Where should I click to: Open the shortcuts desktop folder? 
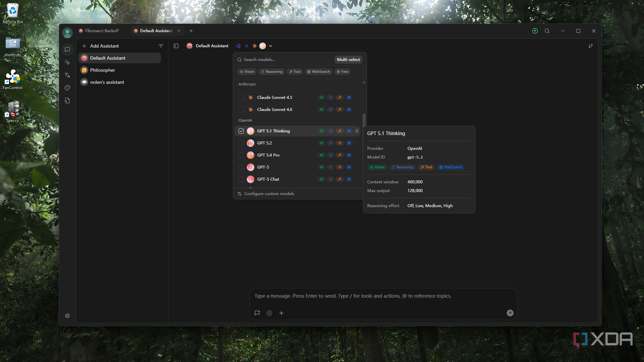coord(13,47)
